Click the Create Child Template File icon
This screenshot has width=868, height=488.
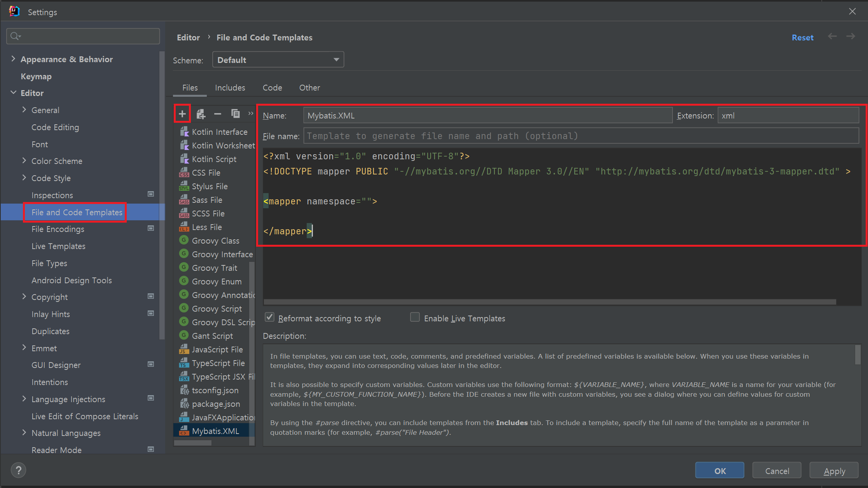pyautogui.click(x=201, y=114)
